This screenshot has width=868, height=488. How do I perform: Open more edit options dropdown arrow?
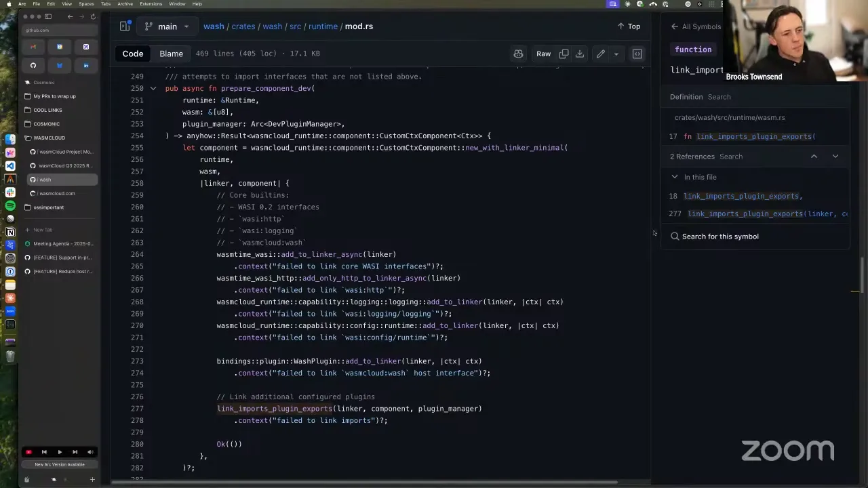[x=616, y=54]
